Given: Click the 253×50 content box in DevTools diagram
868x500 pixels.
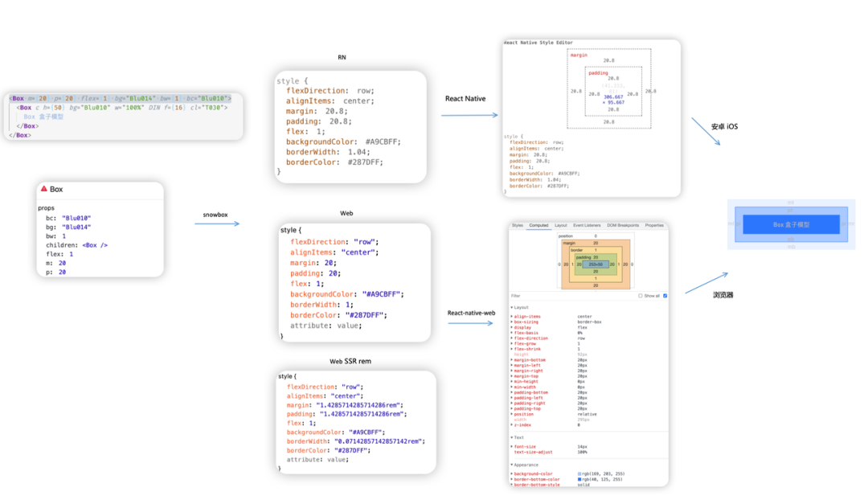Looking at the screenshot, I should point(596,264).
